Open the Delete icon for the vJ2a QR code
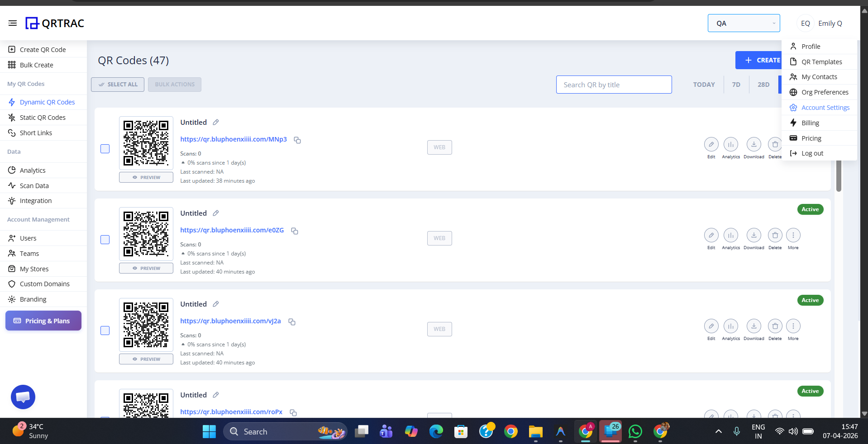The height and width of the screenshot is (444, 868). click(775, 326)
